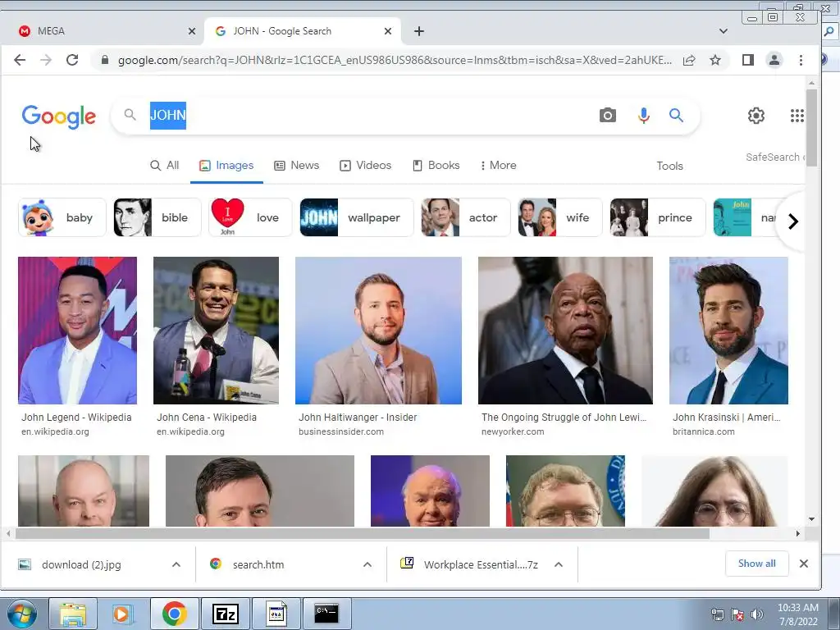840x630 pixels.
Task: Open the Chrome profile avatar
Action: (x=774, y=60)
